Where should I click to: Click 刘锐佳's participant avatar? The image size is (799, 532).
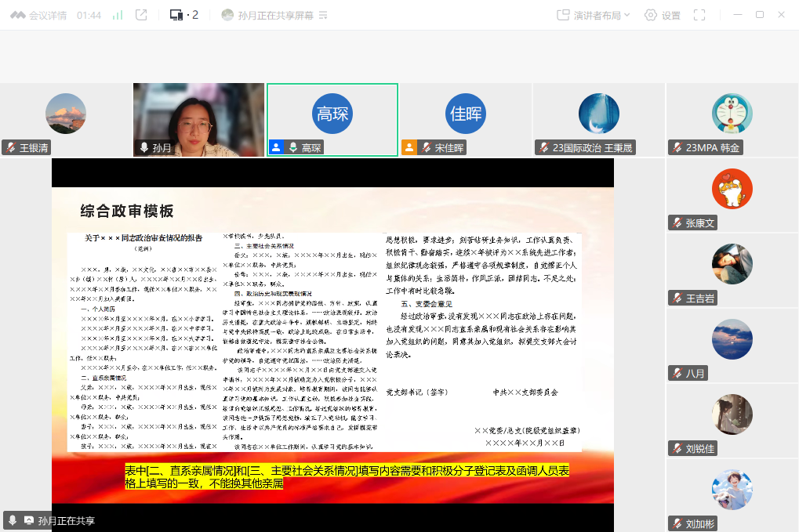[x=732, y=414]
